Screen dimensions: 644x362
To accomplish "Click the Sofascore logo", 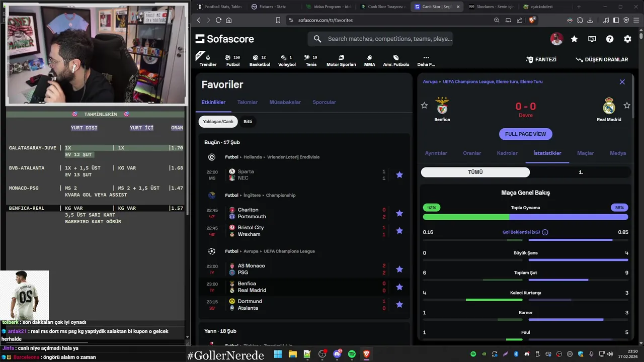I will (x=225, y=39).
